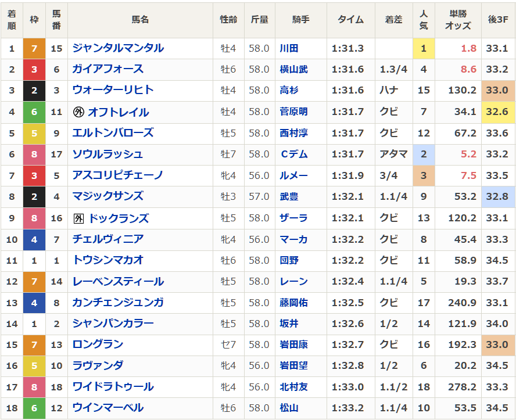Open horse page for ジャンタルマンタル

click(118, 48)
